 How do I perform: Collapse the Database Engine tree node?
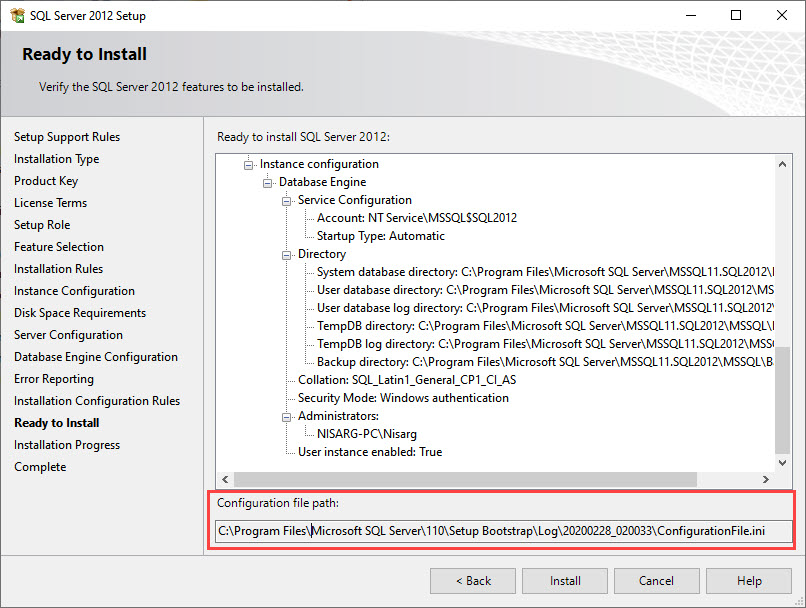tap(269, 182)
